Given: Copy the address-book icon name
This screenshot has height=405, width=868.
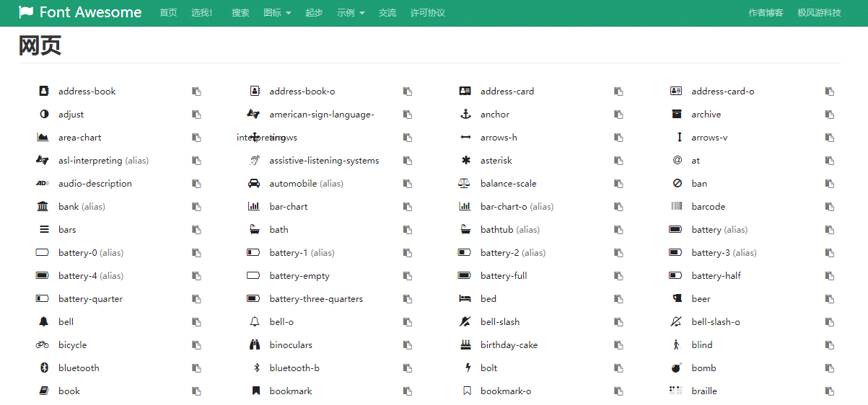Looking at the screenshot, I should [196, 92].
